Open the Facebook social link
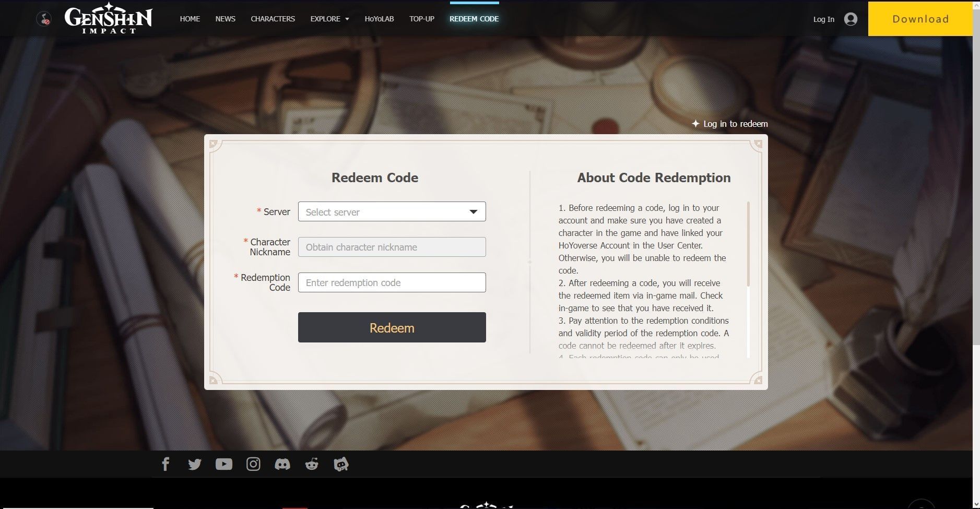980x509 pixels. (166, 464)
